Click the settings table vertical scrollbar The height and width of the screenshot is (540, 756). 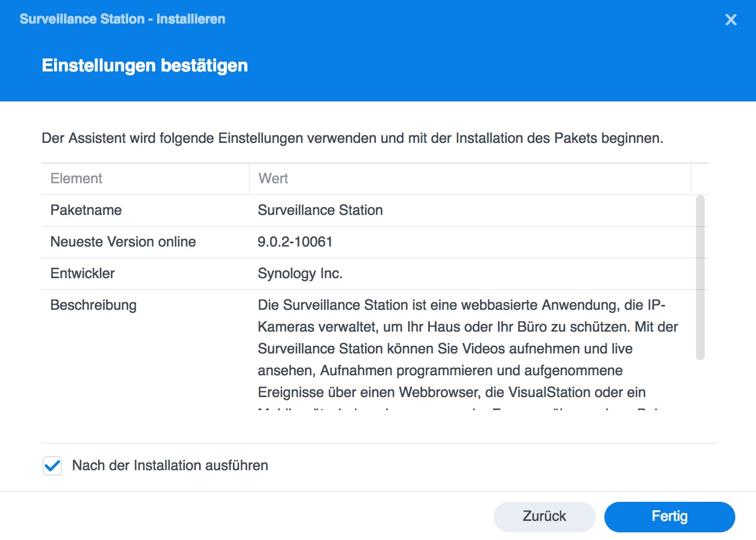click(700, 278)
